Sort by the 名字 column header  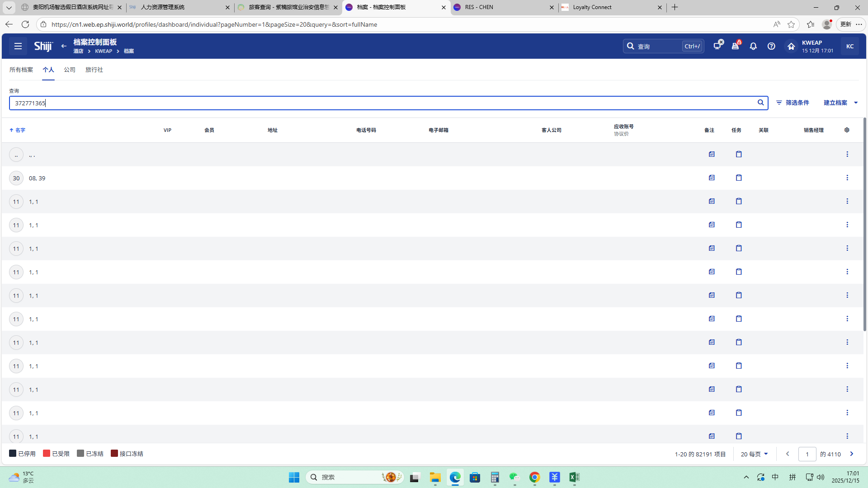pos(20,130)
